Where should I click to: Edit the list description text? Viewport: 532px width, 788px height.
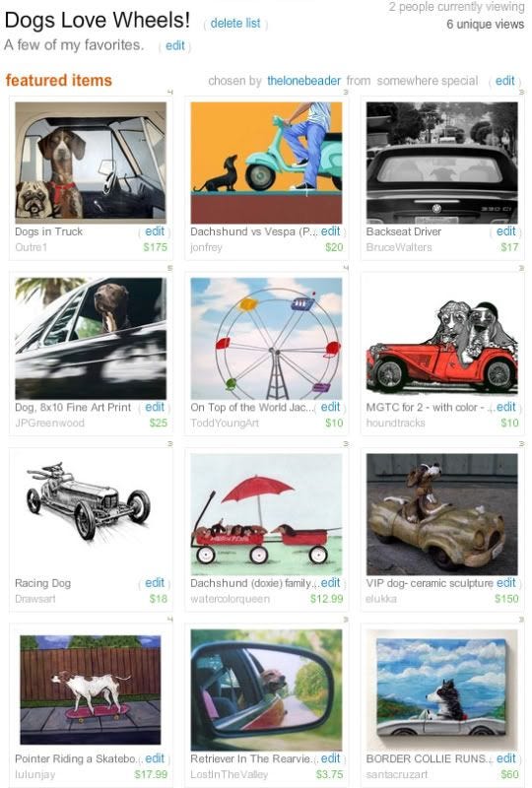click(x=175, y=45)
